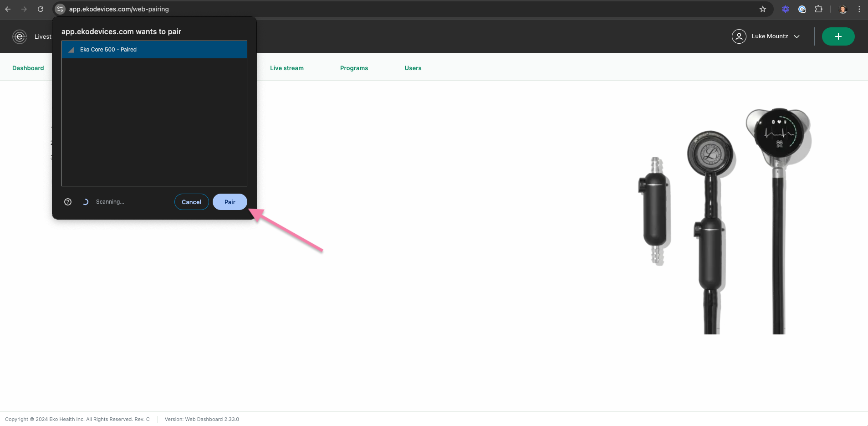
Task: Switch to the Dashboard tab
Action: (x=28, y=68)
